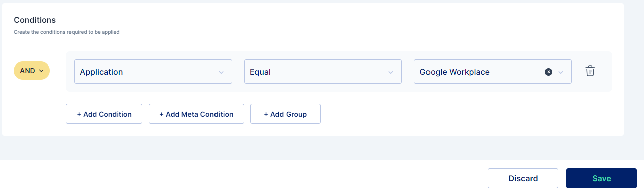Open the Application field selector

click(x=153, y=72)
